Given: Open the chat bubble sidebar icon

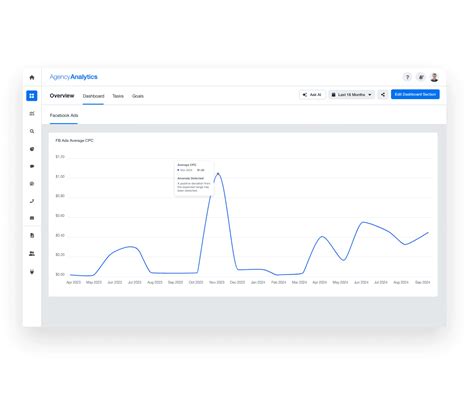Looking at the screenshot, I should point(32,184).
